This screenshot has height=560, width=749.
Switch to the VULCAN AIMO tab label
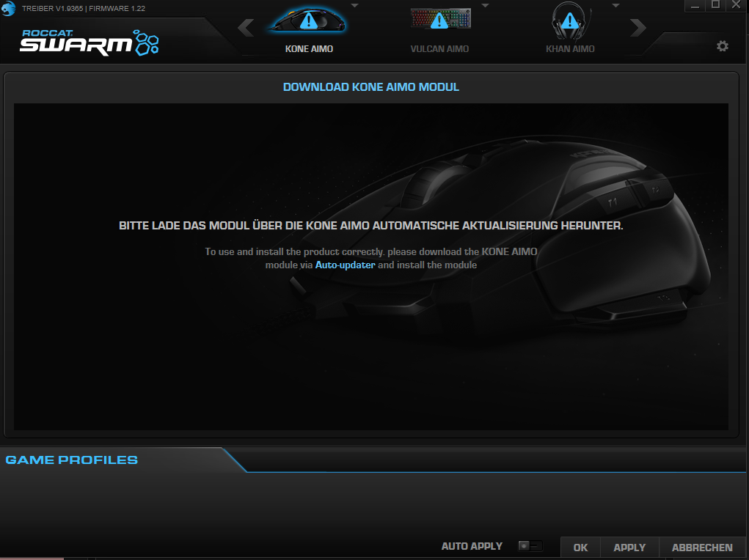[x=439, y=48]
